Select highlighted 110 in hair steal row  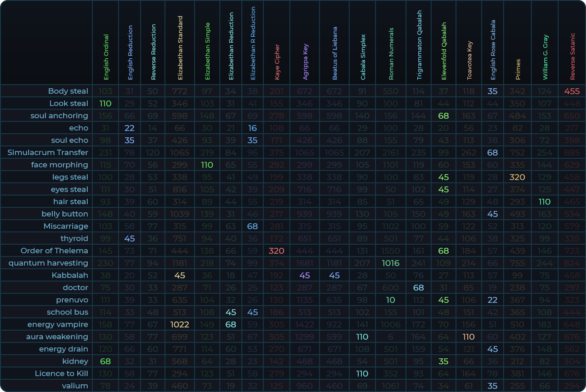click(544, 201)
